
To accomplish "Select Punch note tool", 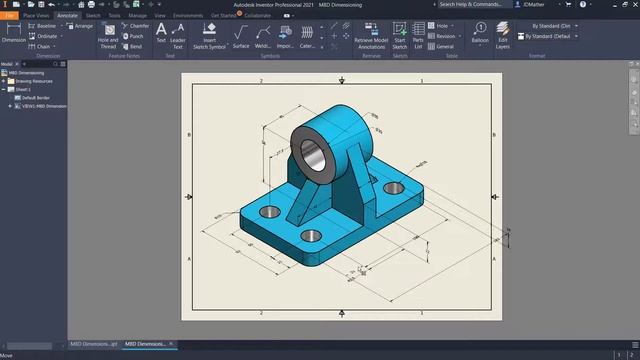I will point(133,36).
